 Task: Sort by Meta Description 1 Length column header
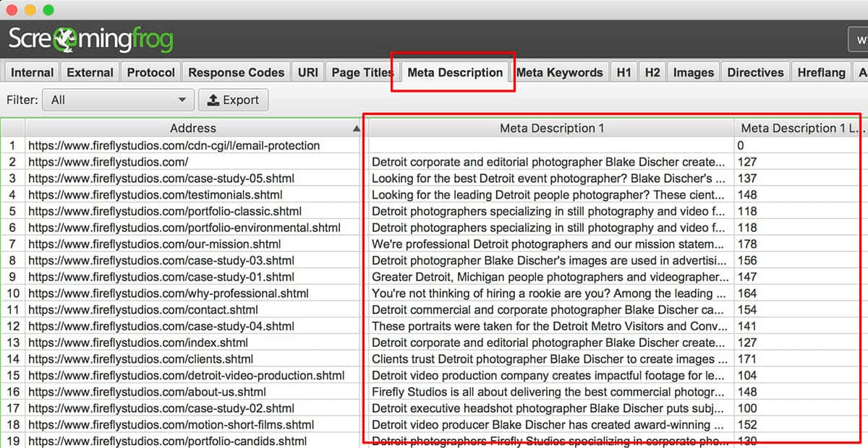tap(801, 128)
